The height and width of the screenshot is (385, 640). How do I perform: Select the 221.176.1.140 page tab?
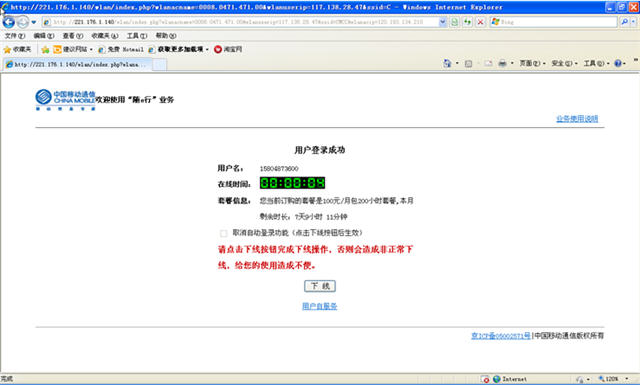coord(78,64)
